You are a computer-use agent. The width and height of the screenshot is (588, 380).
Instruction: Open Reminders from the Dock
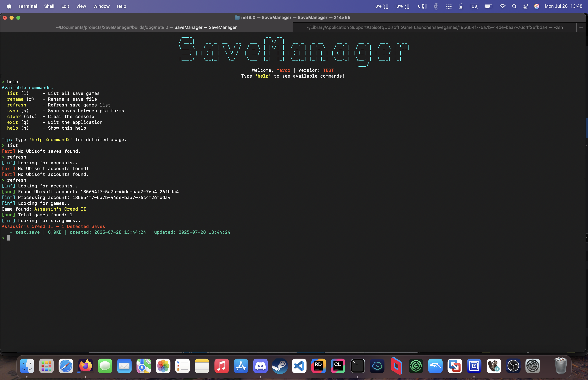tap(183, 366)
